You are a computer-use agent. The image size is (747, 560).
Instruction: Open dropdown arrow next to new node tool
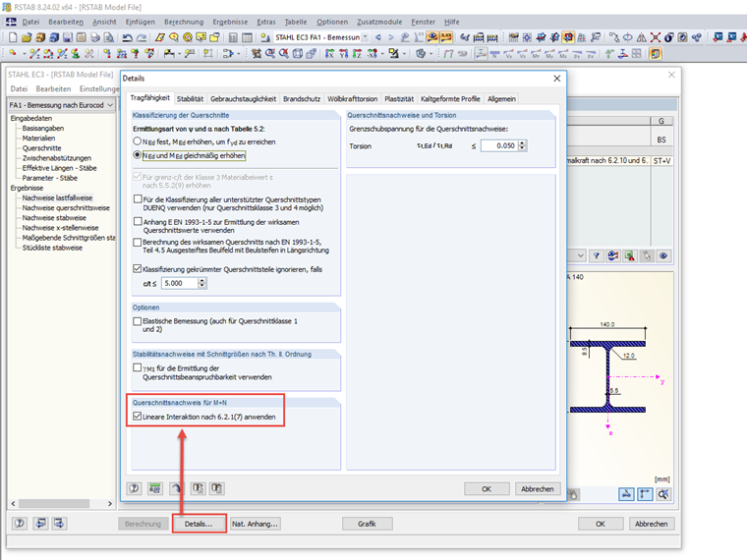[x=24, y=54]
